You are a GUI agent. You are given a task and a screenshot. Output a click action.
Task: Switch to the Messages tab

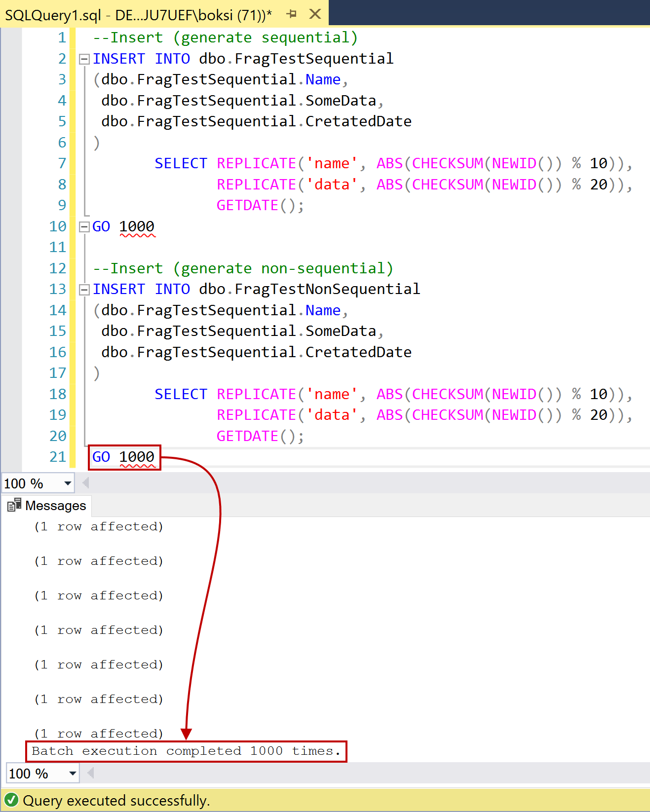coord(47,506)
